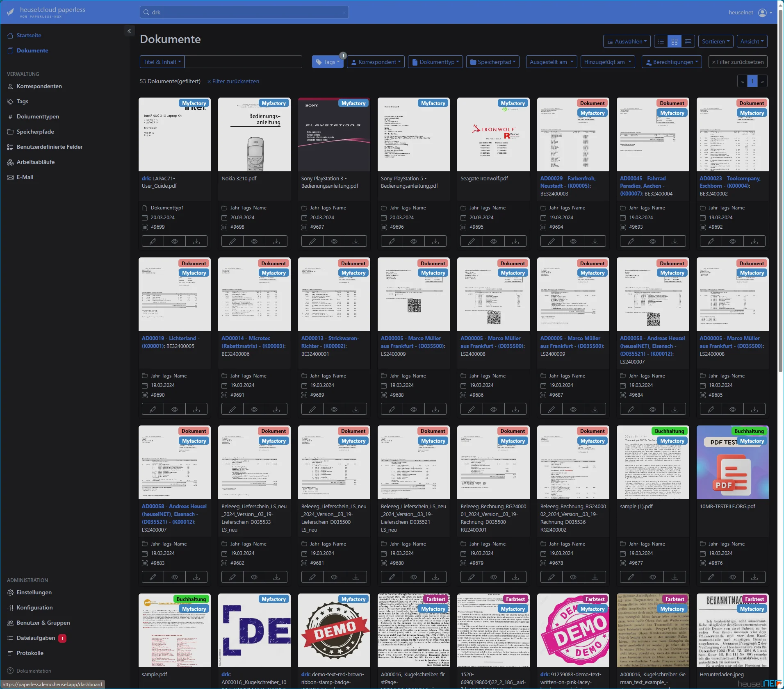Screen dimensions: 784x689
Task: Expand the Dokumenttyp filter dropdown
Action: (x=435, y=62)
